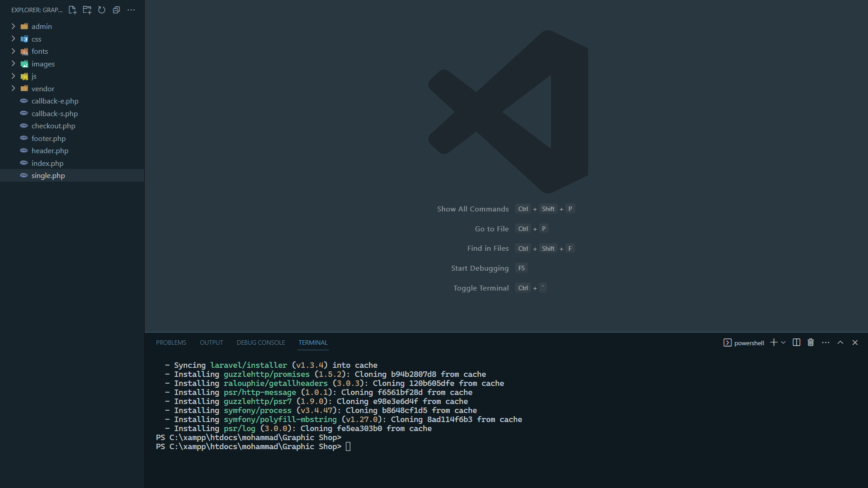Expand the fonts folder
The height and width of the screenshot is (488, 868).
pos(13,51)
